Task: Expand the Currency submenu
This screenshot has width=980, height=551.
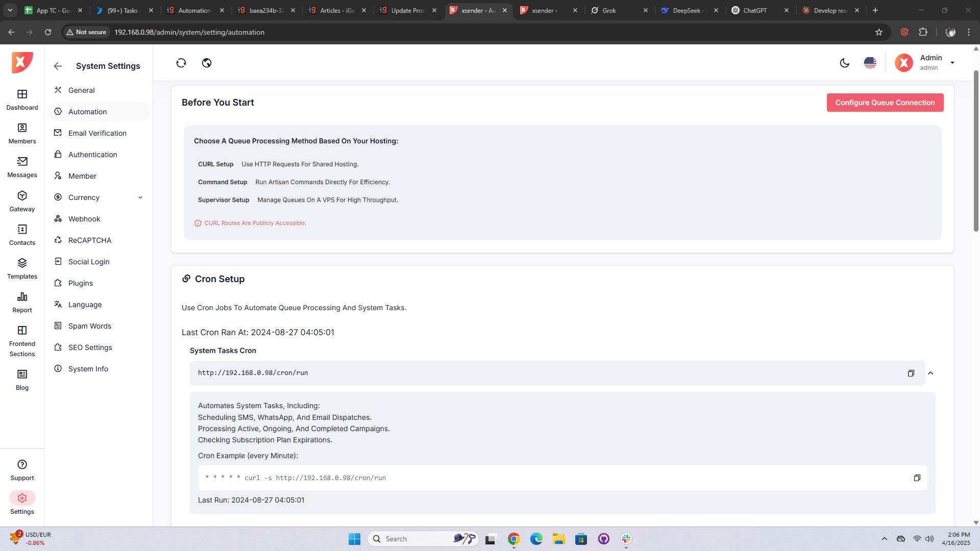Action: (x=140, y=197)
